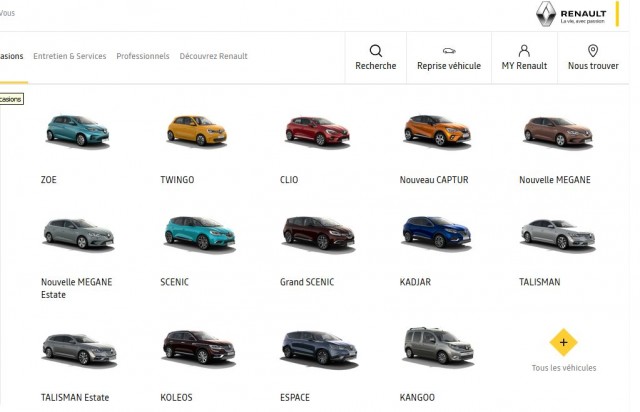Select the red CLIO car image
The height and width of the screenshot is (412, 640).
(317, 131)
